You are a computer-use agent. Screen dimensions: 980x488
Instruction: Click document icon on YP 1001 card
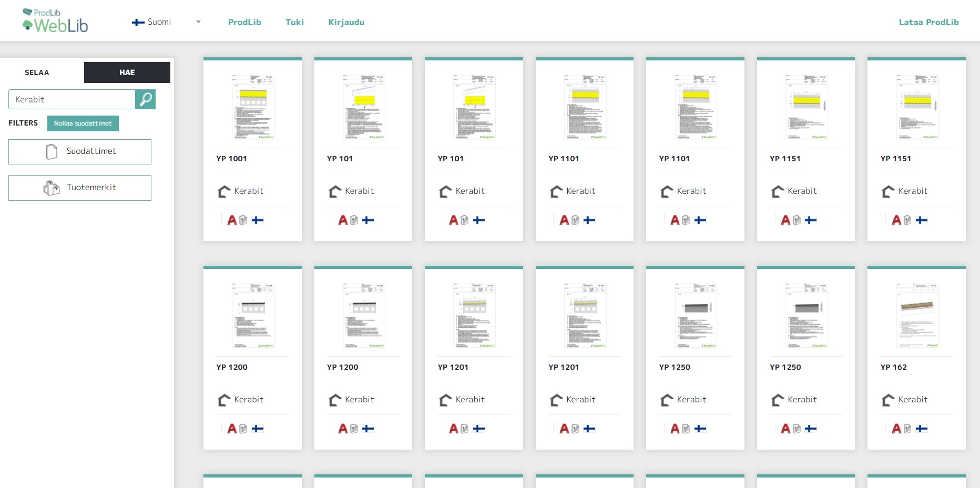point(243,220)
